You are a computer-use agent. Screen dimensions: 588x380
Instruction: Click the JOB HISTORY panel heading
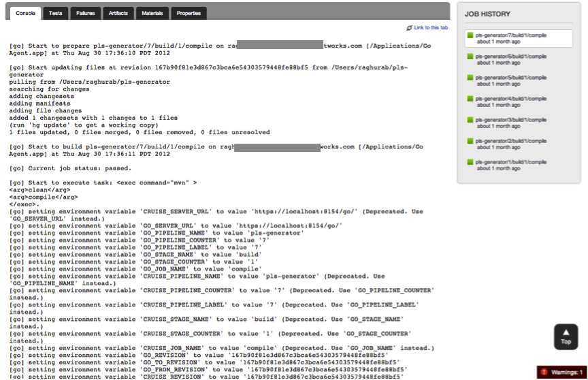487,14
